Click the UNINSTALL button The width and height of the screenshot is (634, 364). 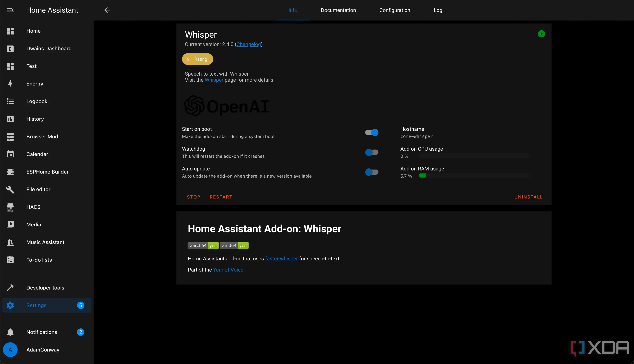point(528,197)
